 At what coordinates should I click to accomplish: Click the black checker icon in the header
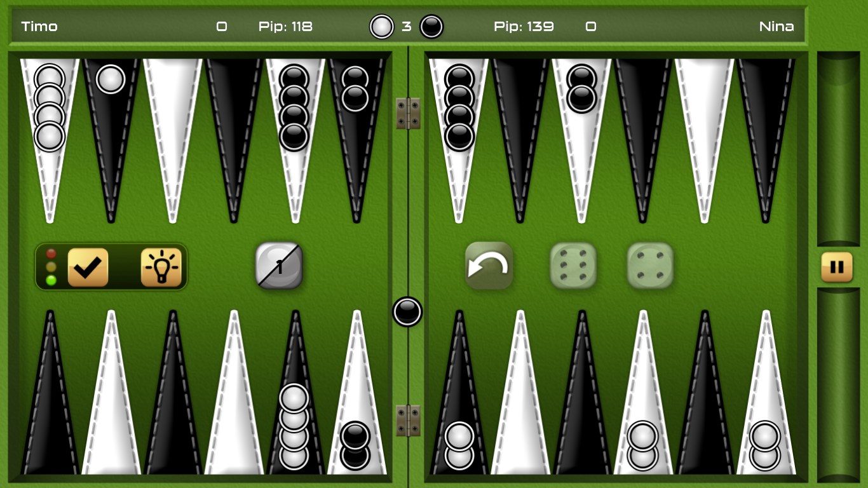point(431,27)
